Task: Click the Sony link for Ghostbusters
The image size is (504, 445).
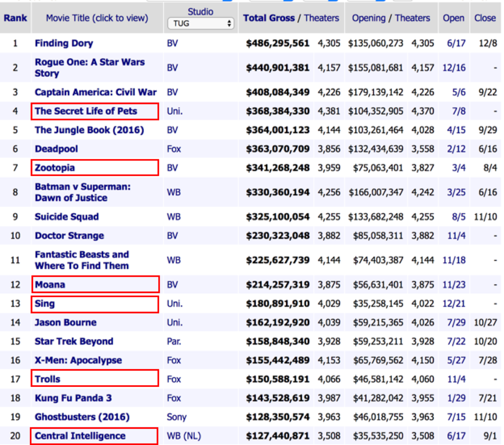Action: coord(176,417)
